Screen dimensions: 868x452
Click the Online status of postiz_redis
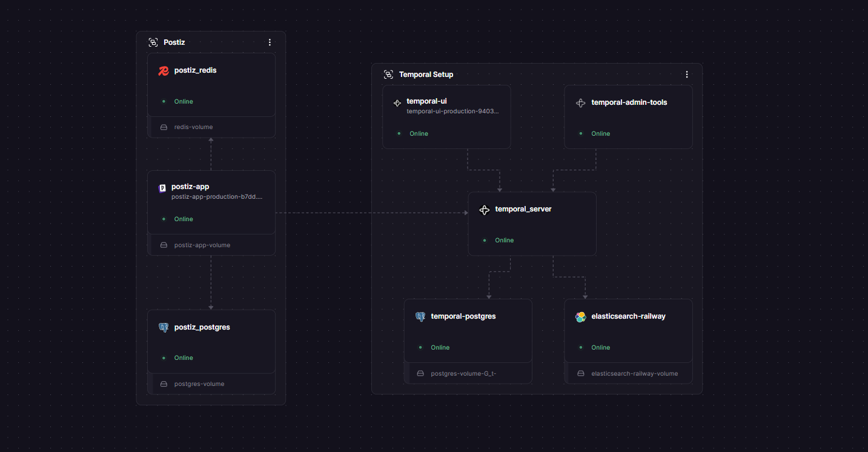click(184, 101)
